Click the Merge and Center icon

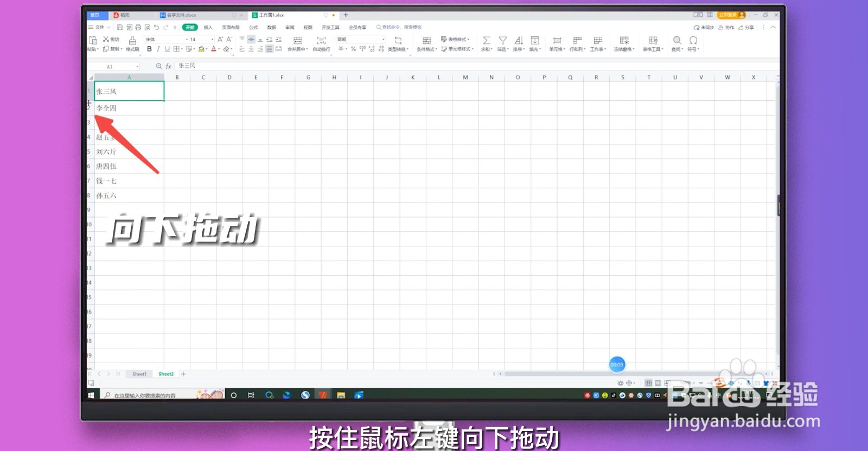coord(298,41)
